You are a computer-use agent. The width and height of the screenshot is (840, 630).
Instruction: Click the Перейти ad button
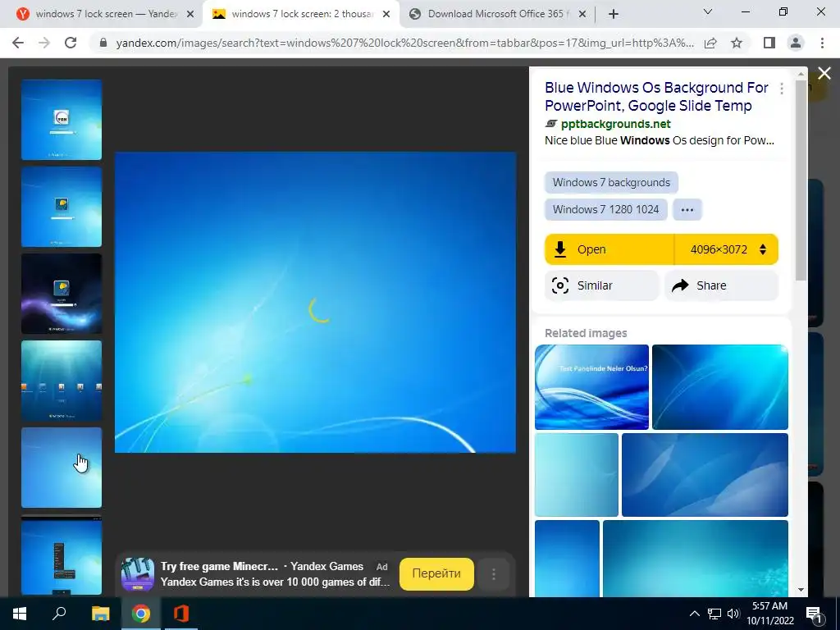[x=436, y=573]
